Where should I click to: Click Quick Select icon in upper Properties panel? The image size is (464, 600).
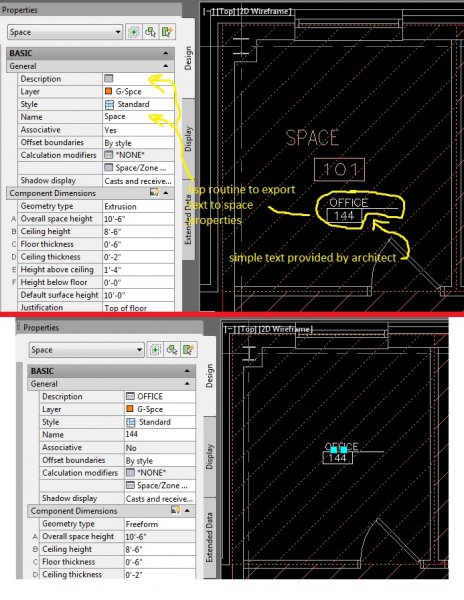(168, 32)
